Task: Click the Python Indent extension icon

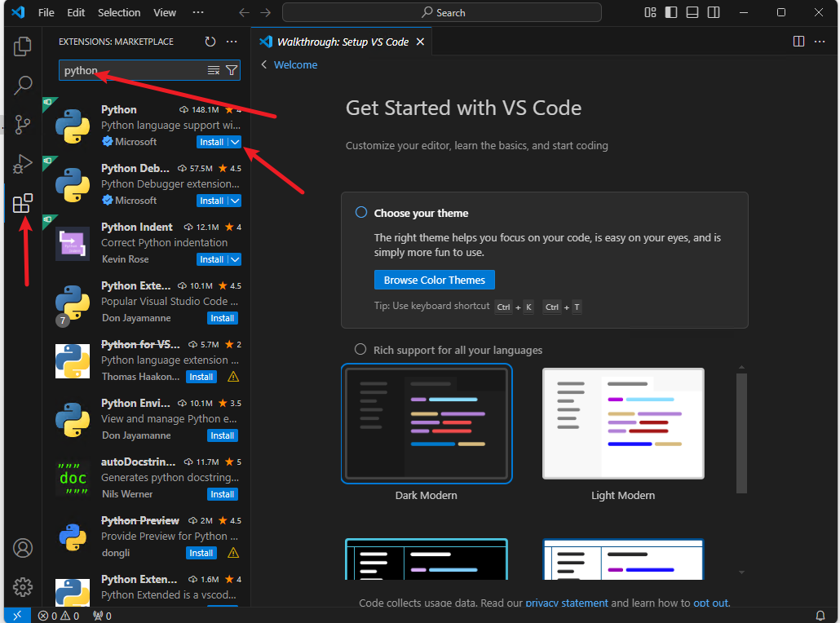Action: point(73,243)
